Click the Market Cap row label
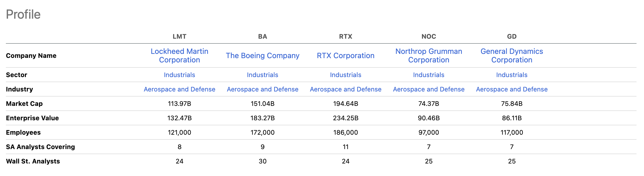This screenshot has height=176, width=644. coord(24,104)
